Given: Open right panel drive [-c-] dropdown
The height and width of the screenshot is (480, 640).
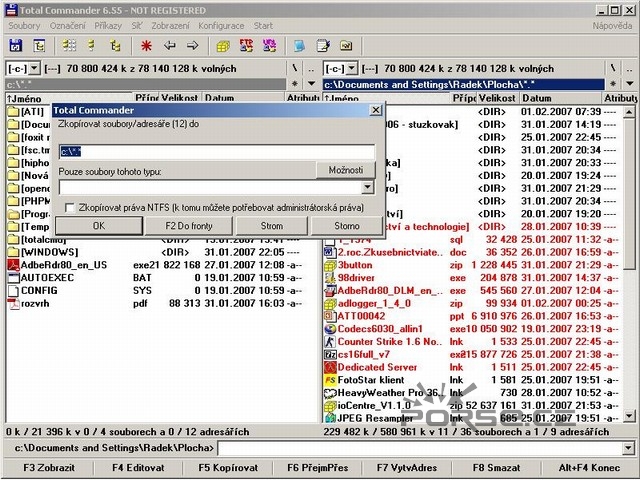Looking at the screenshot, I should tap(352, 68).
